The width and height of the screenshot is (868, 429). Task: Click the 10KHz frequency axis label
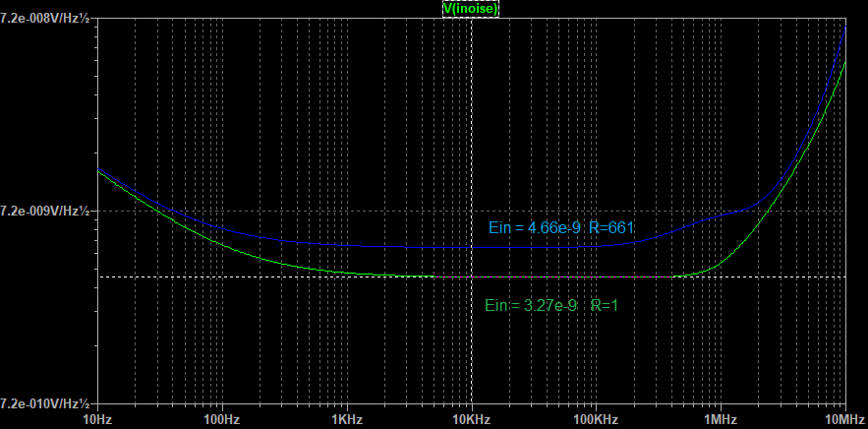click(x=472, y=419)
